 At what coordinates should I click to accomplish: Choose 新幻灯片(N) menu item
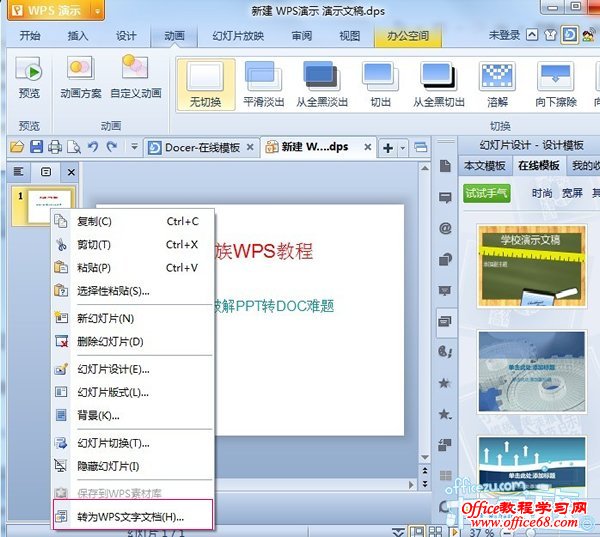point(133,318)
